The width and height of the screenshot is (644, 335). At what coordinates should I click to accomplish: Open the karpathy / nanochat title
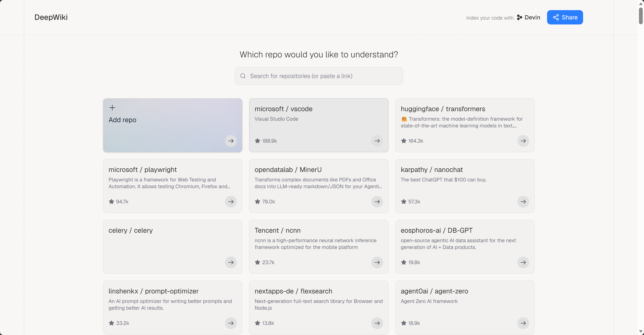coord(432,170)
